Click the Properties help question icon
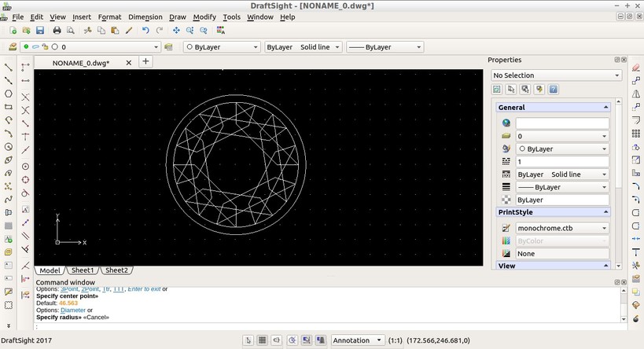The height and width of the screenshot is (349, 644). click(554, 89)
